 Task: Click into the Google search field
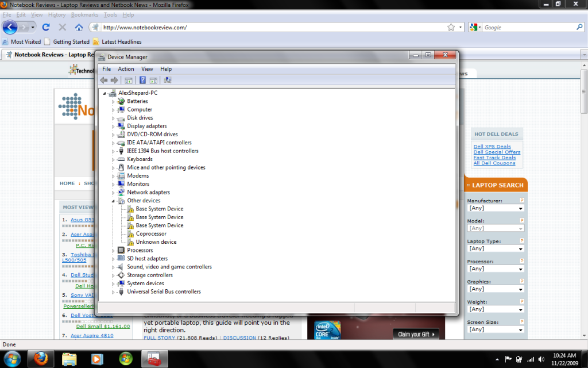point(529,27)
